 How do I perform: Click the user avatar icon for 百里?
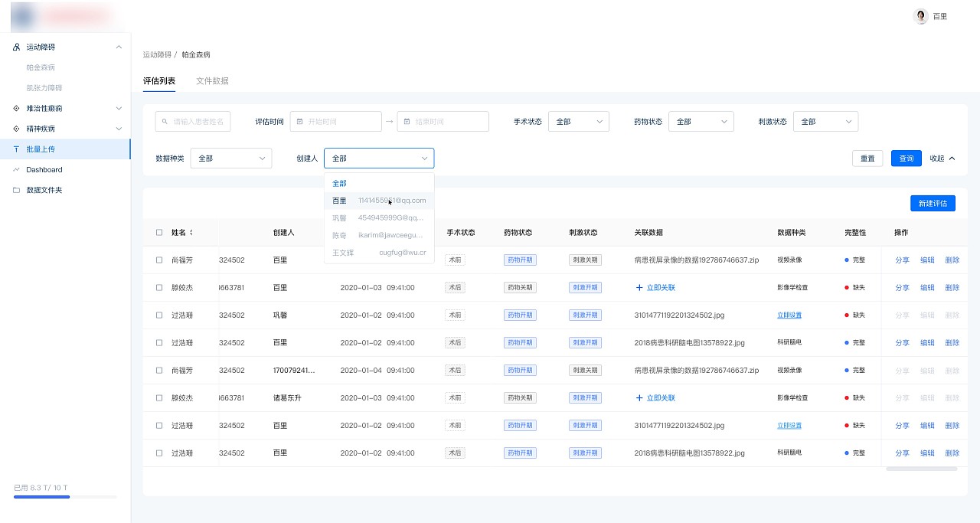coord(922,16)
